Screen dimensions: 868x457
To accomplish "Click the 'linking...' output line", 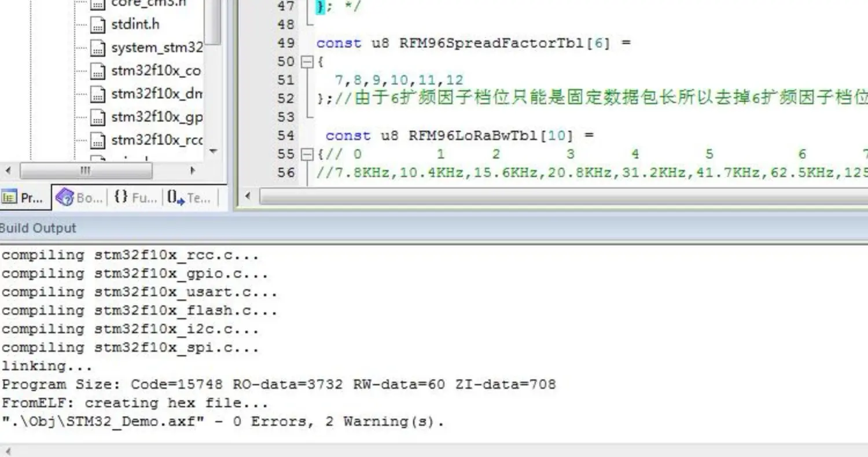I will tap(47, 366).
